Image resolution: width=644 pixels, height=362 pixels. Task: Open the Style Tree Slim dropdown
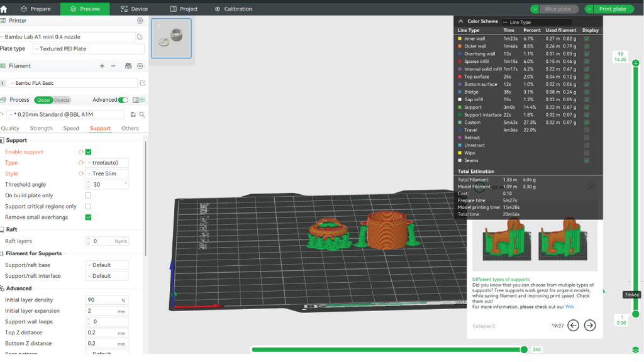pos(107,173)
